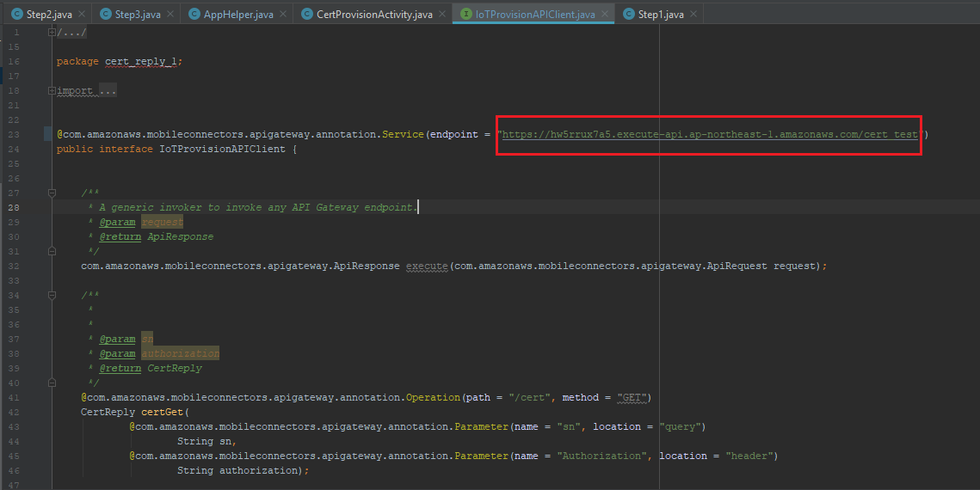Close the CertProvisionActivity.java tab
Screen dimensions: 980x490
click(x=442, y=14)
